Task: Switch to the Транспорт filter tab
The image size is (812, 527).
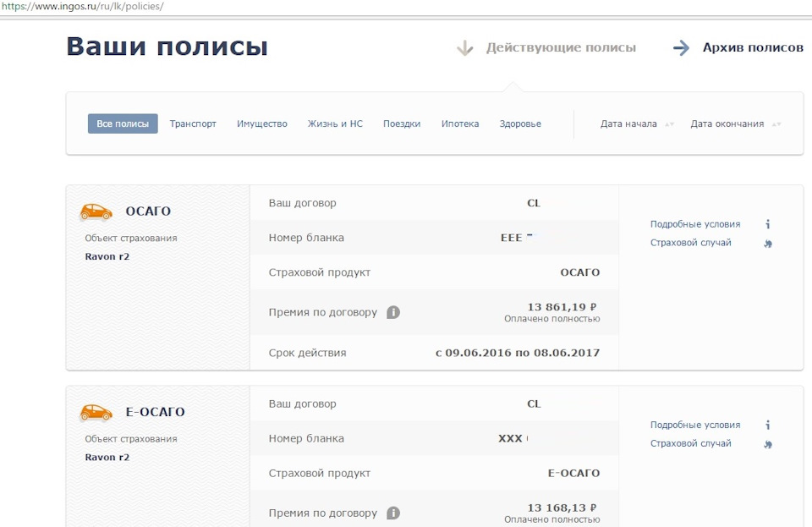Action: coord(193,124)
